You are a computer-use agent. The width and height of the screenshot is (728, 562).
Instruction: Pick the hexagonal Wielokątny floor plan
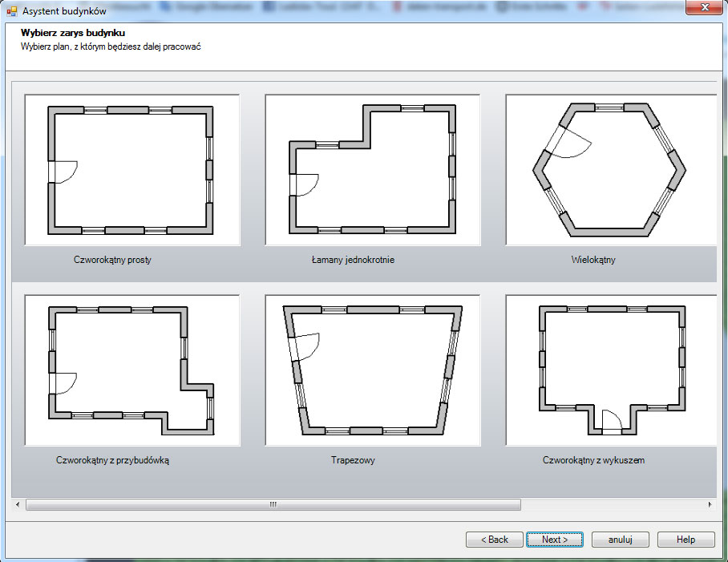pos(610,170)
